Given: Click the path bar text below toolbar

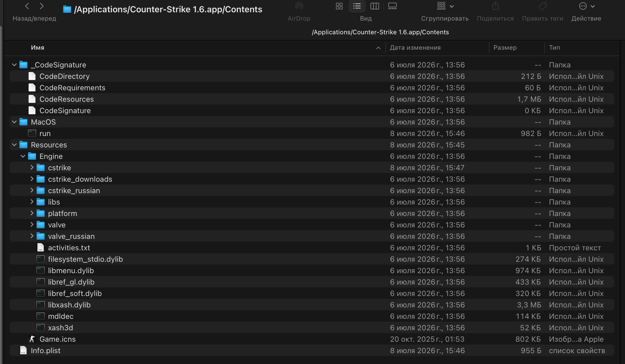Looking at the screenshot, I should click(380, 32).
